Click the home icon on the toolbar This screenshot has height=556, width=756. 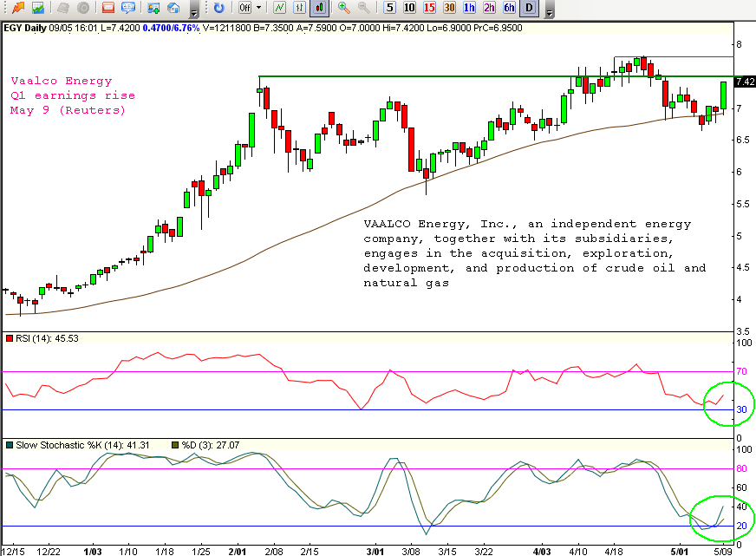(x=173, y=9)
